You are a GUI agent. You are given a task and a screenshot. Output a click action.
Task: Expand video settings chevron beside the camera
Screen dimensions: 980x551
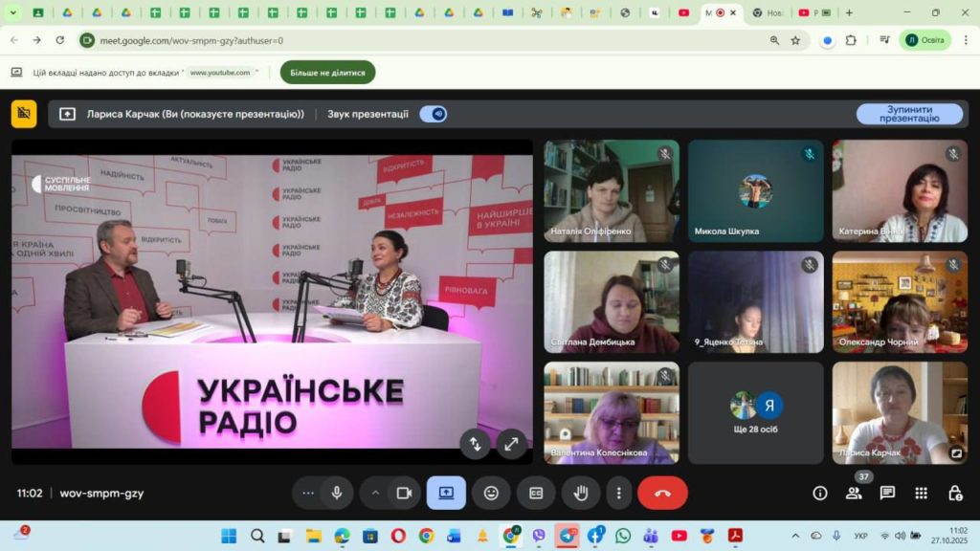(x=376, y=493)
